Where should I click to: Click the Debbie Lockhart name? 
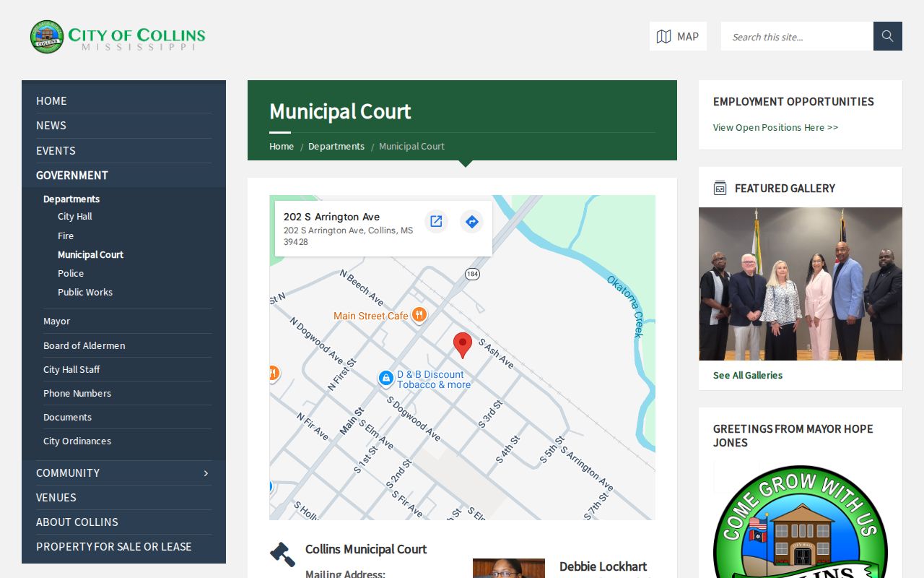(603, 566)
